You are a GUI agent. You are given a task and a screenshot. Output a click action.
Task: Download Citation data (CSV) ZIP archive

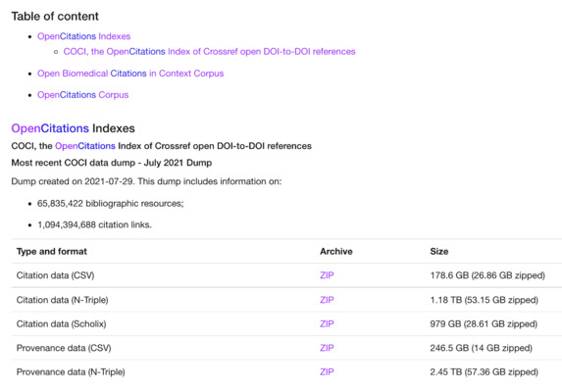[x=327, y=275]
